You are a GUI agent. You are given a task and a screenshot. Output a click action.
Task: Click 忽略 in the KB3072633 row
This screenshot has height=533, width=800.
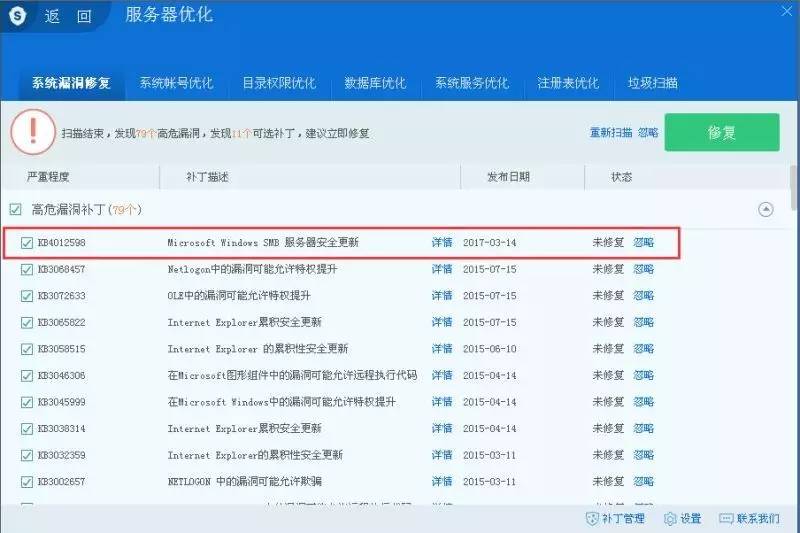point(643,295)
